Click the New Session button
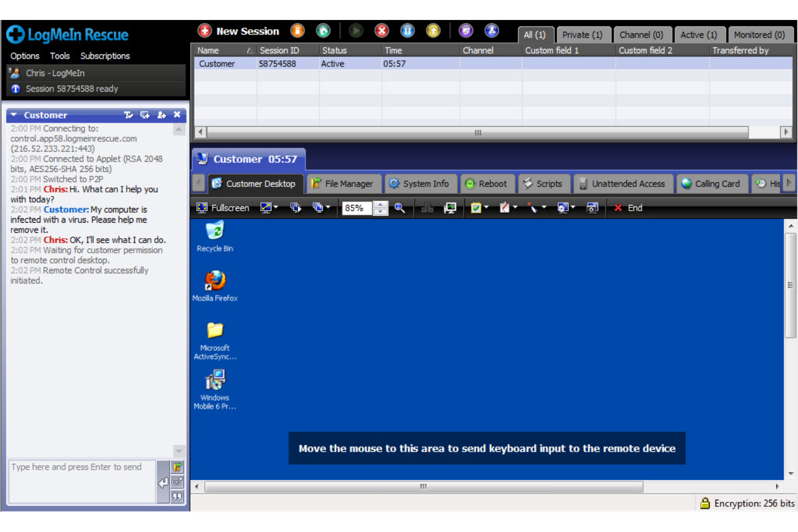 click(239, 31)
